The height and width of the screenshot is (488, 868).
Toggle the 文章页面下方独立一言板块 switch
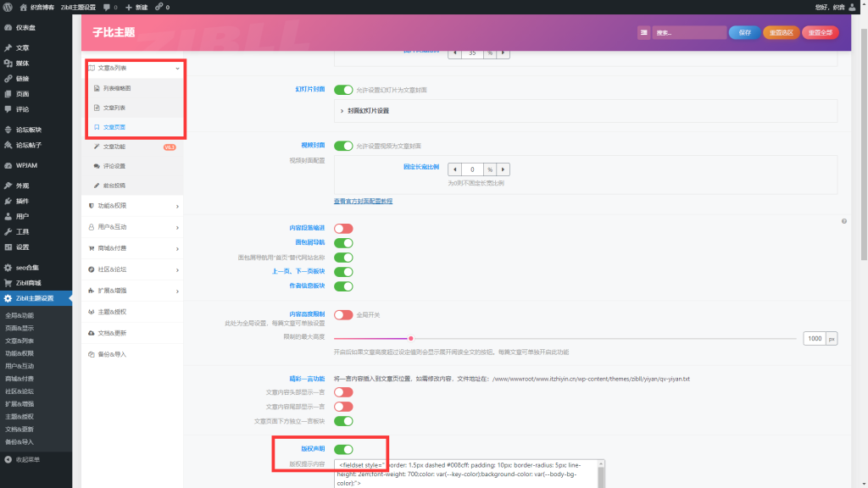pyautogui.click(x=343, y=421)
